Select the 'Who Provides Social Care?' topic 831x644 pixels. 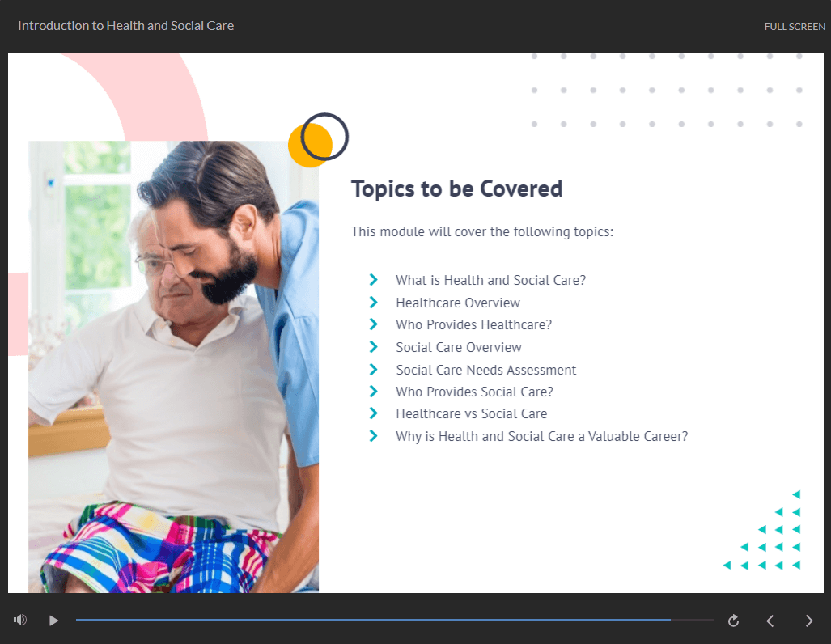point(474,392)
